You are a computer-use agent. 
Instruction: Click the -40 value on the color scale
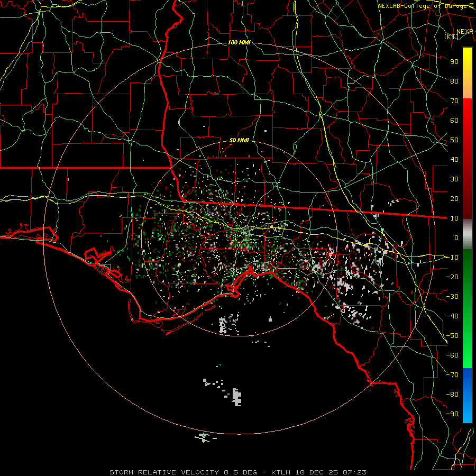452,316
